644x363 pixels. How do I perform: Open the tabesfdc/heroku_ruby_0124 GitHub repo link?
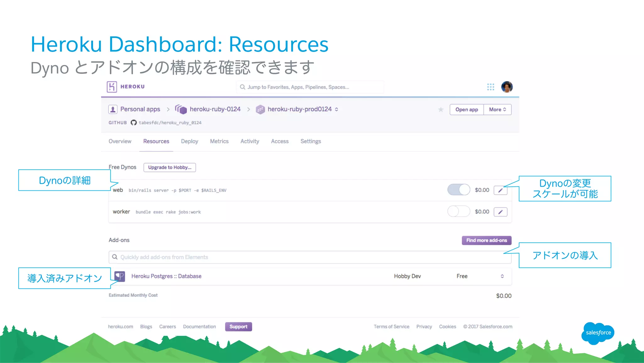[x=170, y=123]
